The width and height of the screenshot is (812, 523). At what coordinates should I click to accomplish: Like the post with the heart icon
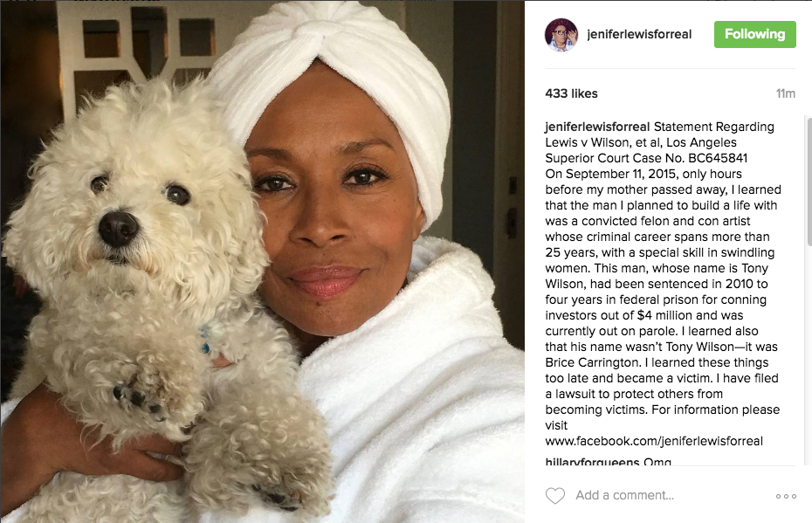pos(555,496)
